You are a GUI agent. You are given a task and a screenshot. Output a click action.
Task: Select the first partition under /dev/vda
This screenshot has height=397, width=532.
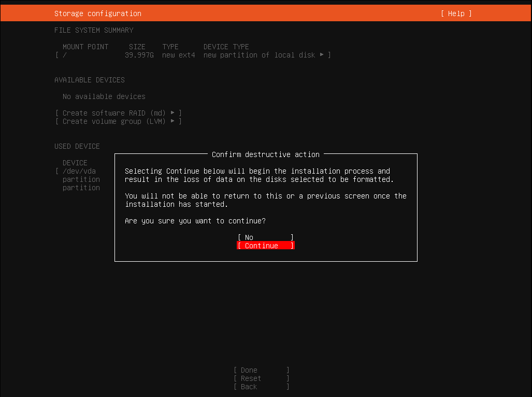coord(81,179)
